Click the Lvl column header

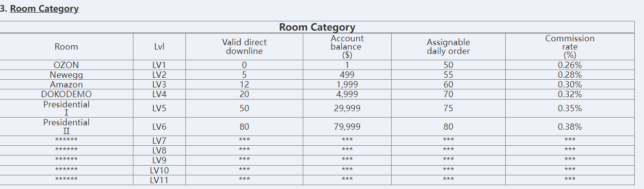coord(159,47)
